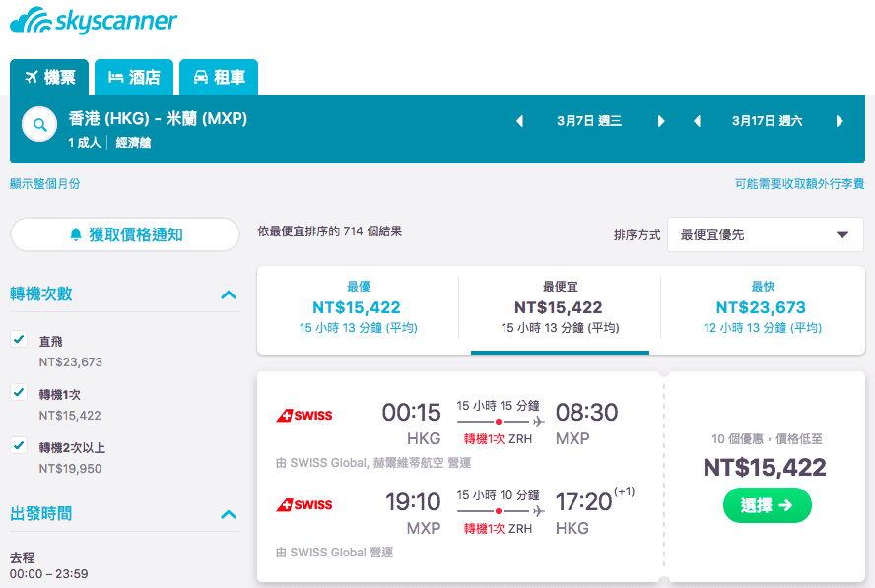Click 可能需要收取額外行李費 link
The image size is (875, 588).
pos(799,183)
